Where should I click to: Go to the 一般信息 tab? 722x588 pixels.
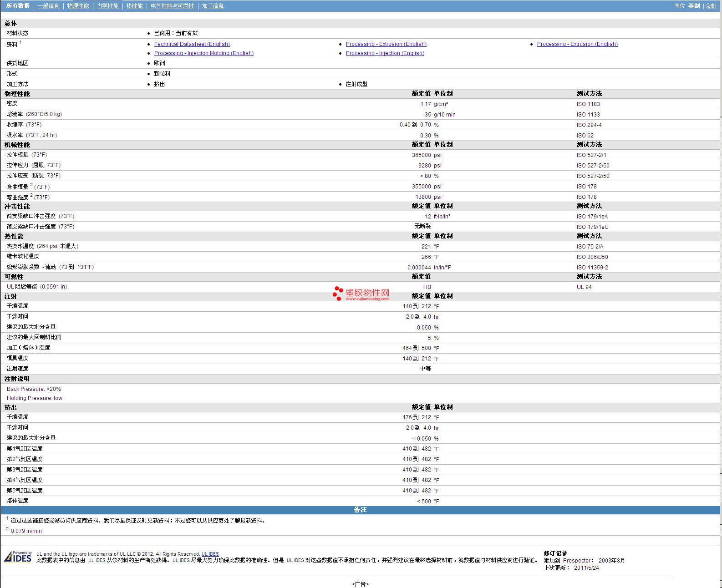point(48,6)
